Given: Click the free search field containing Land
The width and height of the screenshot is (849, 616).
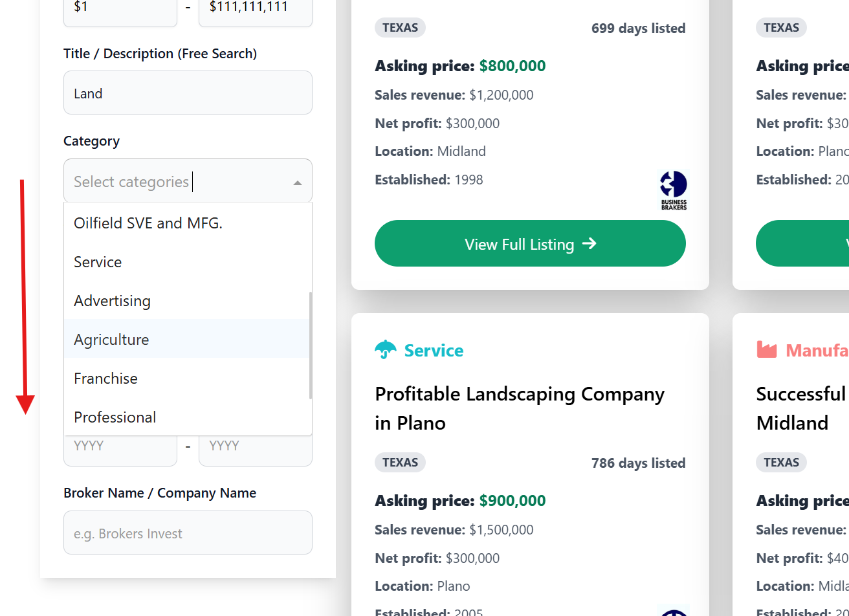Looking at the screenshot, I should [x=188, y=93].
